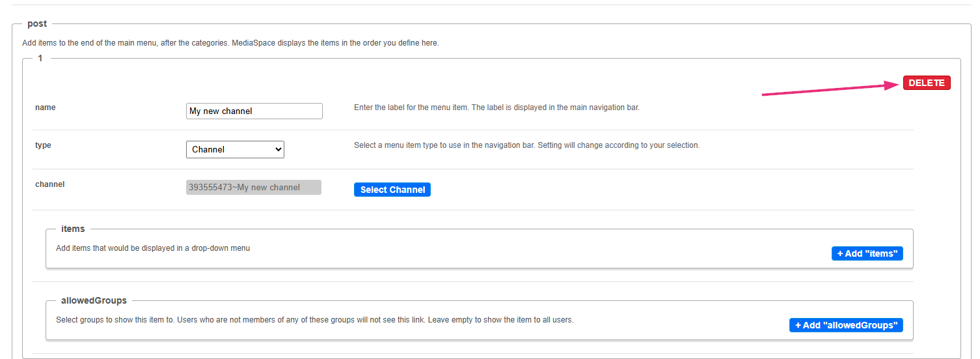Click the "Add items that would be displayed" text
This screenshot has width=980, height=359.
pos(153,248)
